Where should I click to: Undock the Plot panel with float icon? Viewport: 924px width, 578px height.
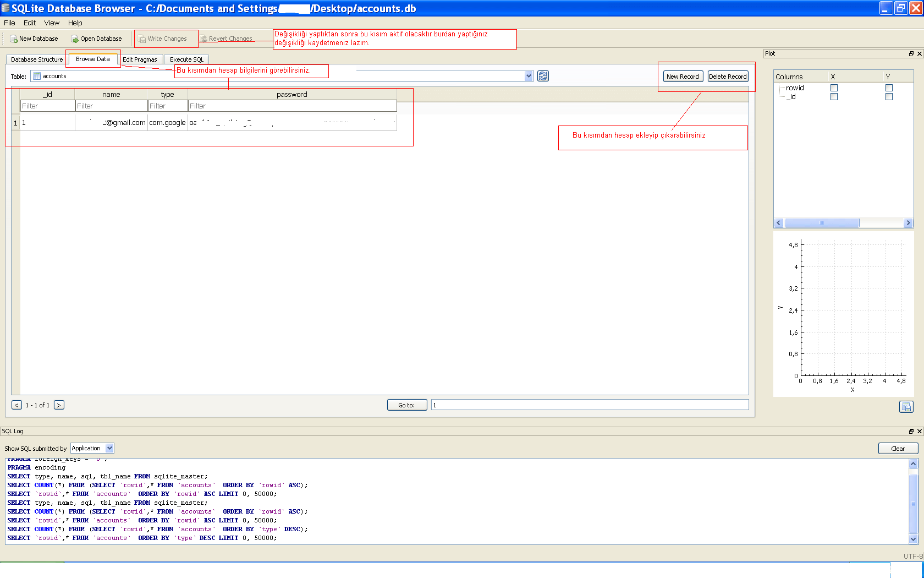point(911,53)
